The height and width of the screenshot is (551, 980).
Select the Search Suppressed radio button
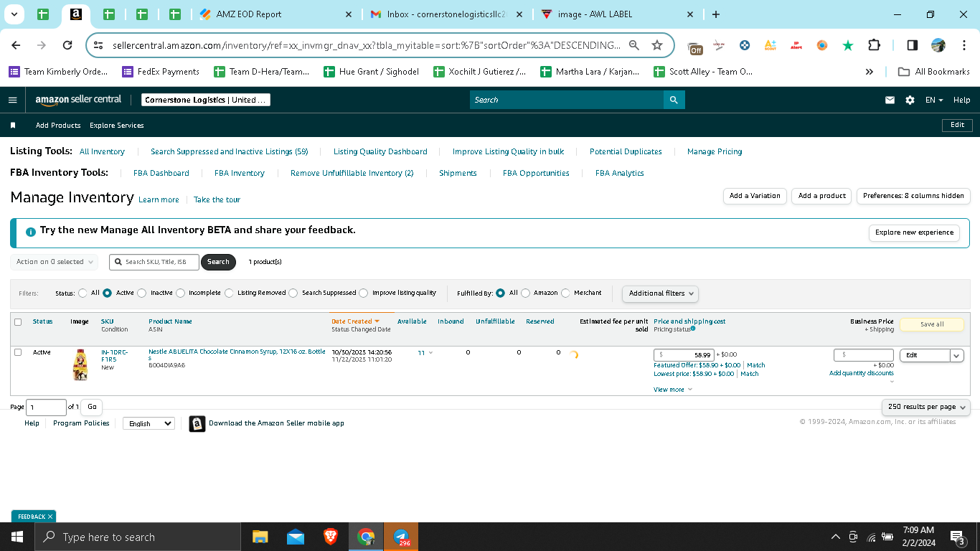293,293
